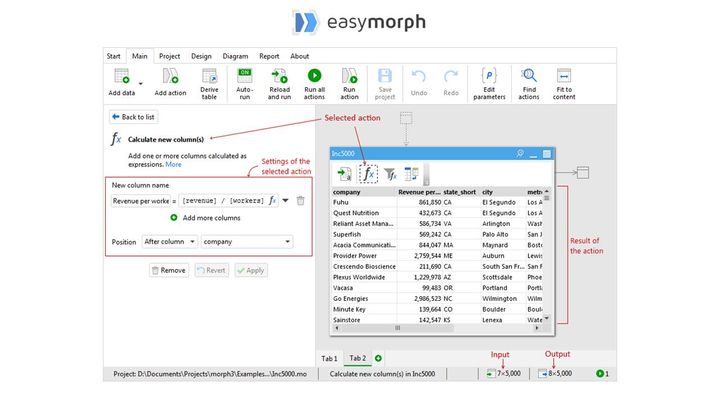Screen dimensions: 720x405
Task: Click the Run action icon
Action: [349, 76]
